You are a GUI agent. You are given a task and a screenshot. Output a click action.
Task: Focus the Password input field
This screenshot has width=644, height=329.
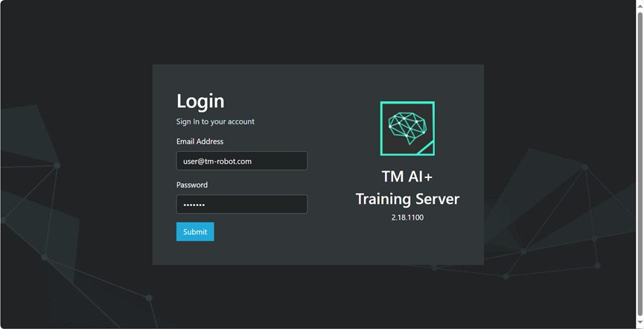coord(241,204)
